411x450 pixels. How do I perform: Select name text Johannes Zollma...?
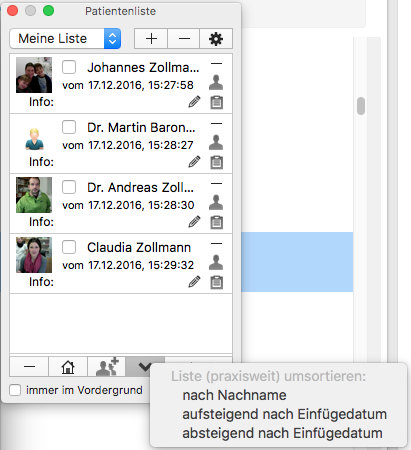click(143, 67)
